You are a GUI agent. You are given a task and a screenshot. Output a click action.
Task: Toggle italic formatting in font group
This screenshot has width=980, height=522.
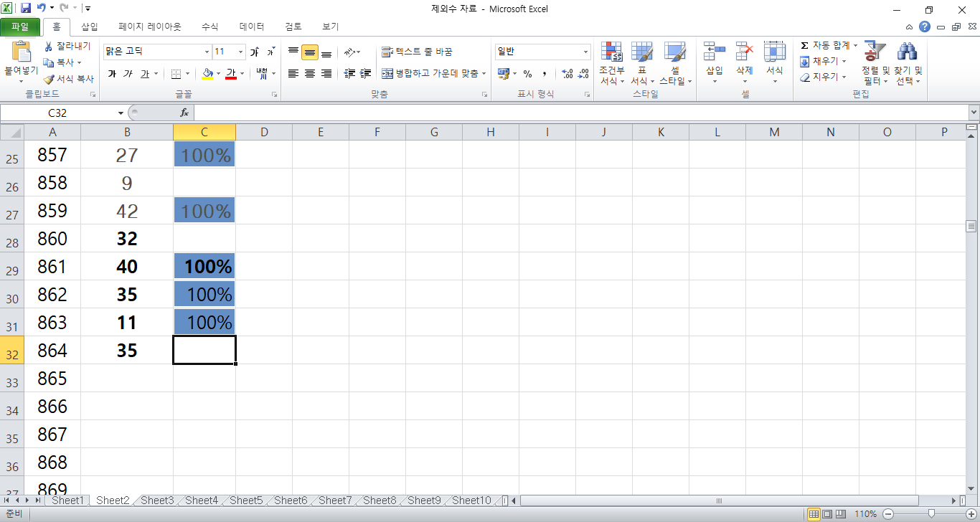(x=128, y=74)
